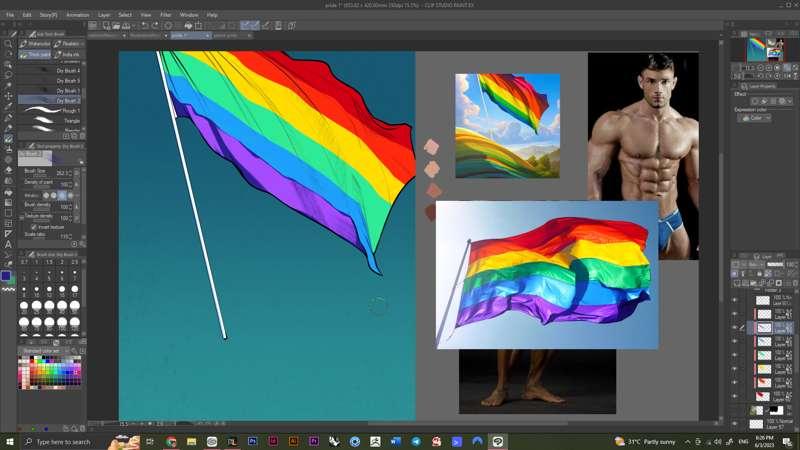Image resolution: width=800 pixels, height=450 pixels.
Task: Select the Zoom magnifier tool
Action: click(8, 44)
